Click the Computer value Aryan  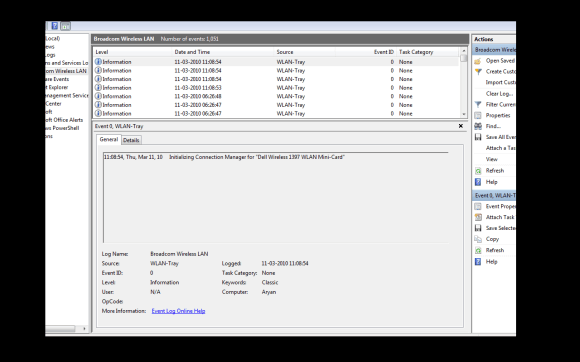coord(269,292)
